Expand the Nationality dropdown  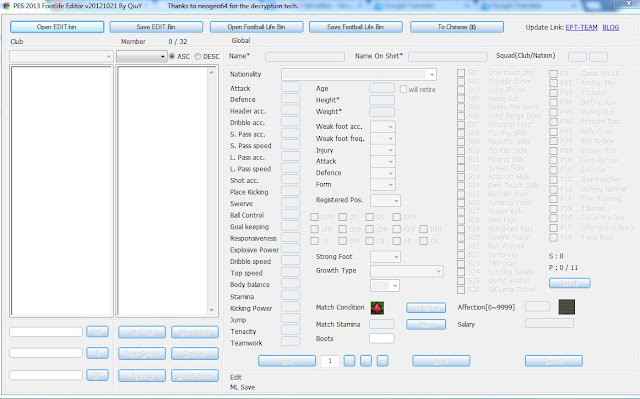pos(359,74)
